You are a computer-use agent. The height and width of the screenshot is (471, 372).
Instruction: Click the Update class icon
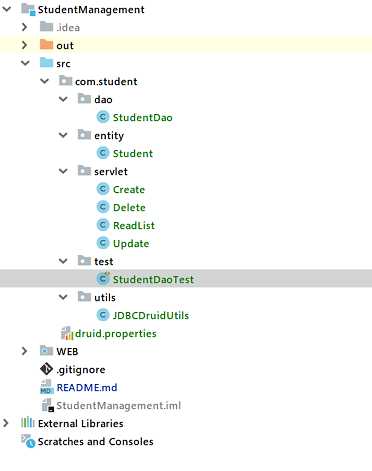(103, 243)
